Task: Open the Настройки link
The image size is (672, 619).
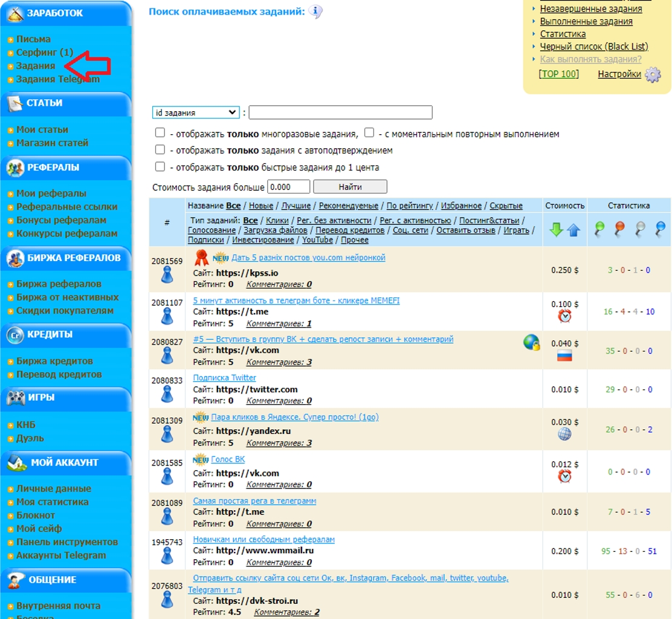Action: pos(619,74)
